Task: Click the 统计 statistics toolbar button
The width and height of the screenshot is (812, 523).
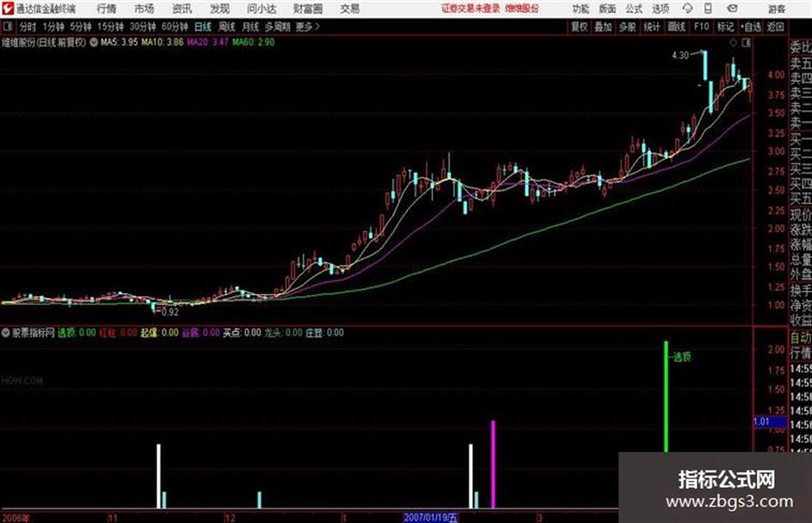Action: pyautogui.click(x=651, y=27)
